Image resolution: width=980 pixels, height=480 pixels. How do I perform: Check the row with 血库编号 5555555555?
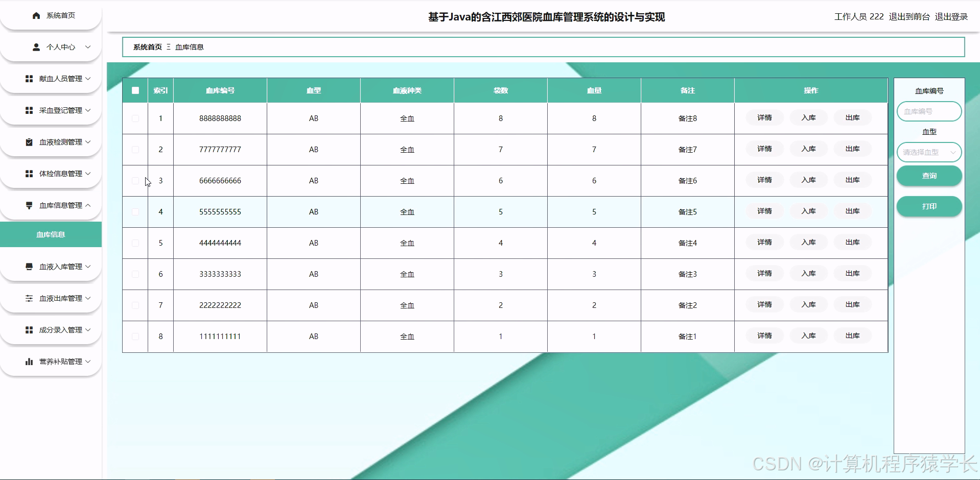tap(135, 212)
